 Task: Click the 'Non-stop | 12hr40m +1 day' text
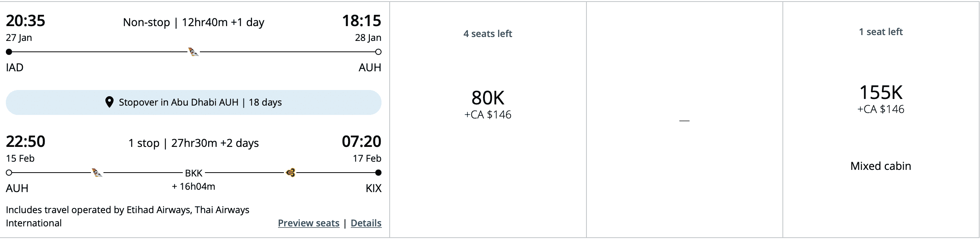[194, 23]
